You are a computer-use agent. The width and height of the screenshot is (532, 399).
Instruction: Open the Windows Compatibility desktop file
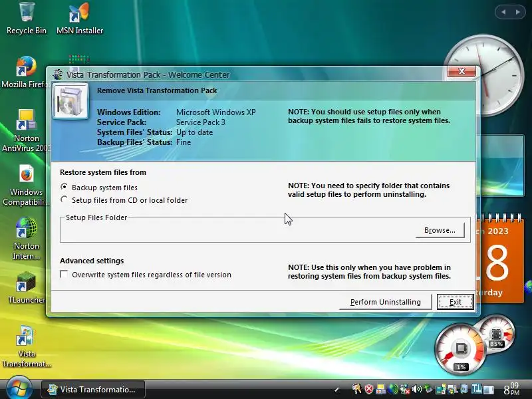tap(27, 186)
